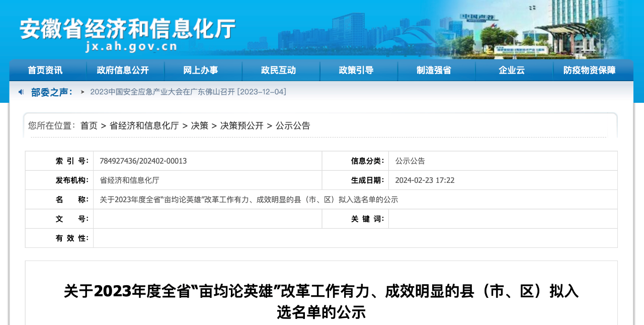The height and width of the screenshot is (325, 644).
Task: Open the 决策预公开 breadcrumb link
Action: tap(242, 126)
